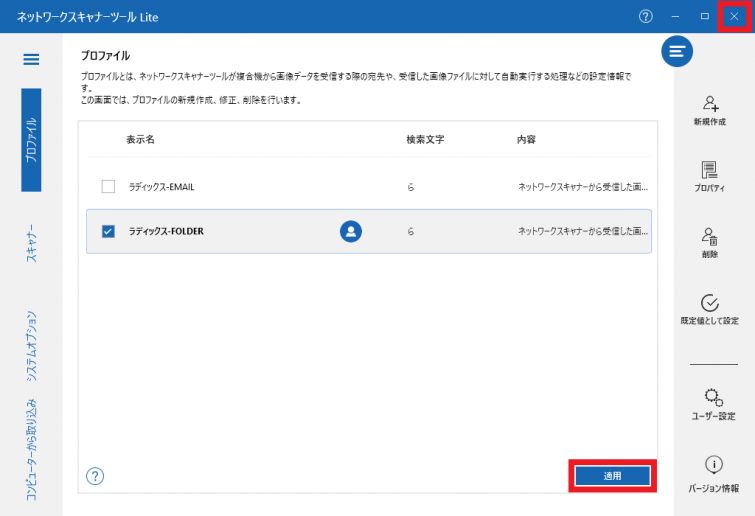Check the ラディックス-EMAIL checkbox

tap(108, 186)
